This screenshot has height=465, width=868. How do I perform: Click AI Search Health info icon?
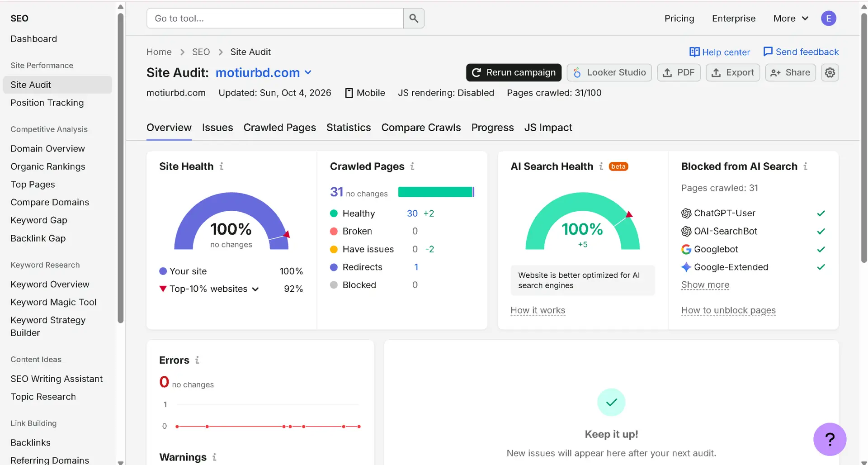pos(601,166)
